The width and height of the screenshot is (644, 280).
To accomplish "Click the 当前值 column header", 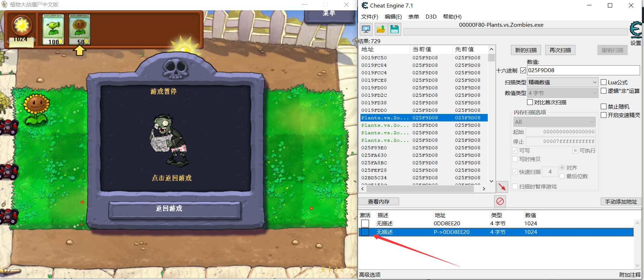I will 431,49.
